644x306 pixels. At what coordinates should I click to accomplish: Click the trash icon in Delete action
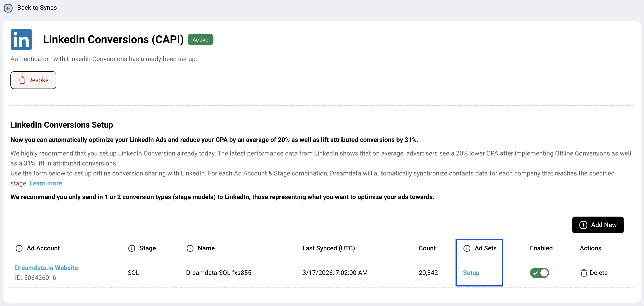tap(584, 273)
